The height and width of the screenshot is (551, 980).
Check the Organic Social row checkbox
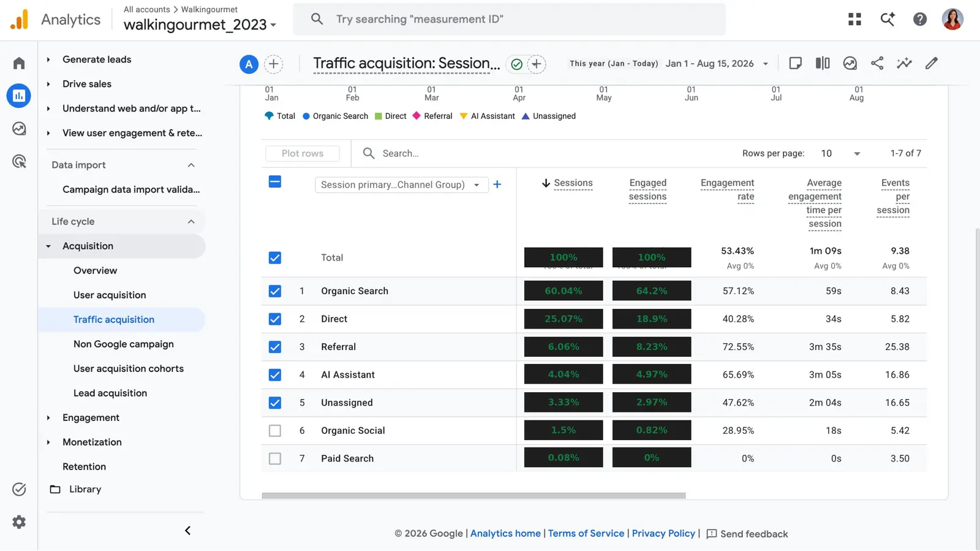pos(275,430)
